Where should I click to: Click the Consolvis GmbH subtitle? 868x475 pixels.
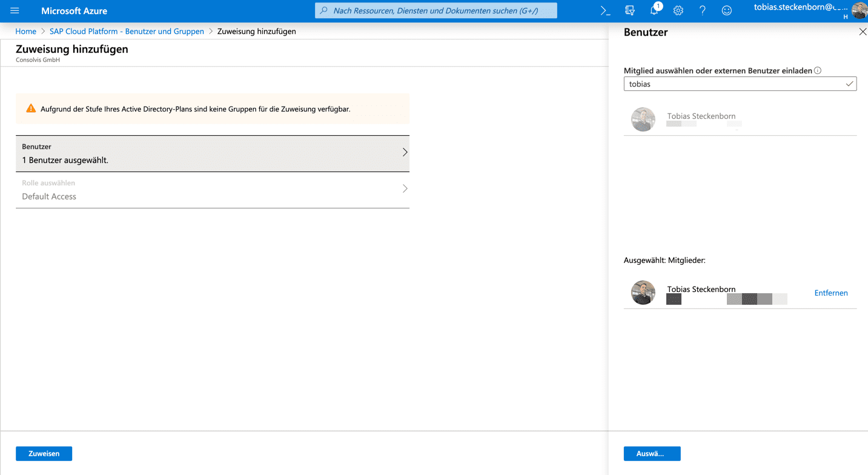pos(38,60)
